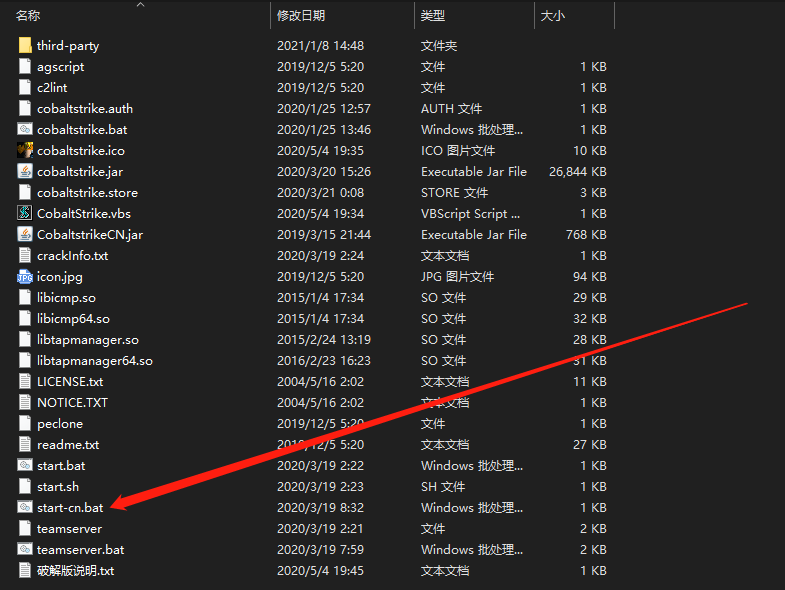Select the file name NOTICE.TXT
Screen dimensions: 785x590
coord(73,403)
